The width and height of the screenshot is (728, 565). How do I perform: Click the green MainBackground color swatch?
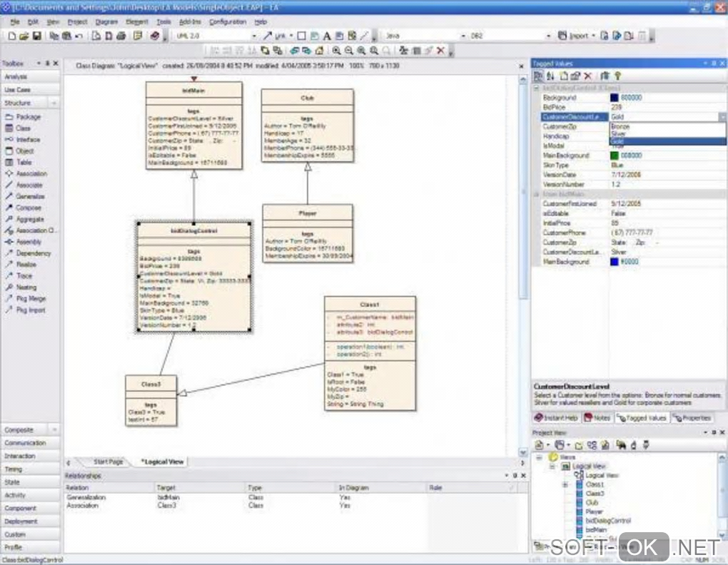(x=615, y=156)
